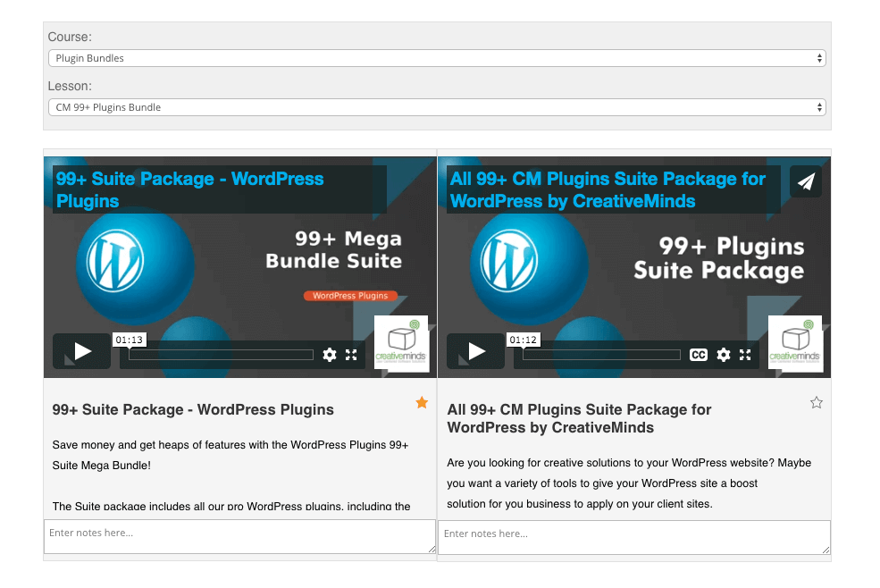Click the right video's notes text field
The height and width of the screenshot is (588, 880).
coord(633,537)
